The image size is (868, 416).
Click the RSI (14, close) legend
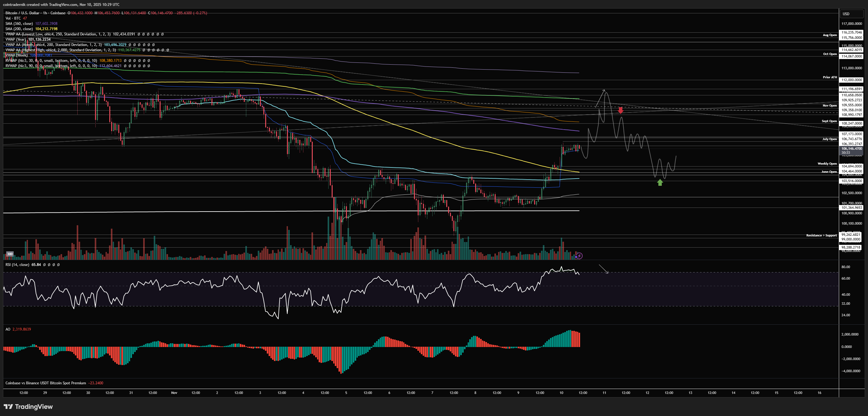17,265
